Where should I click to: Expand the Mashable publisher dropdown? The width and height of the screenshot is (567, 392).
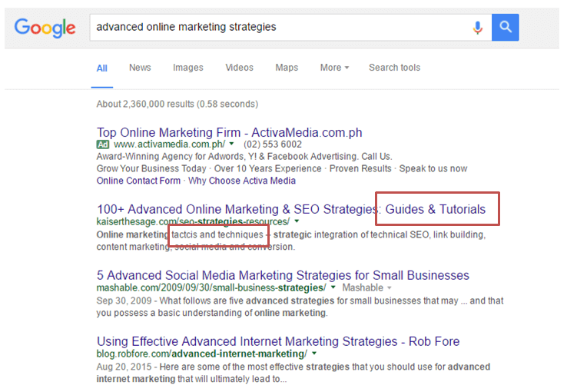[366, 288]
